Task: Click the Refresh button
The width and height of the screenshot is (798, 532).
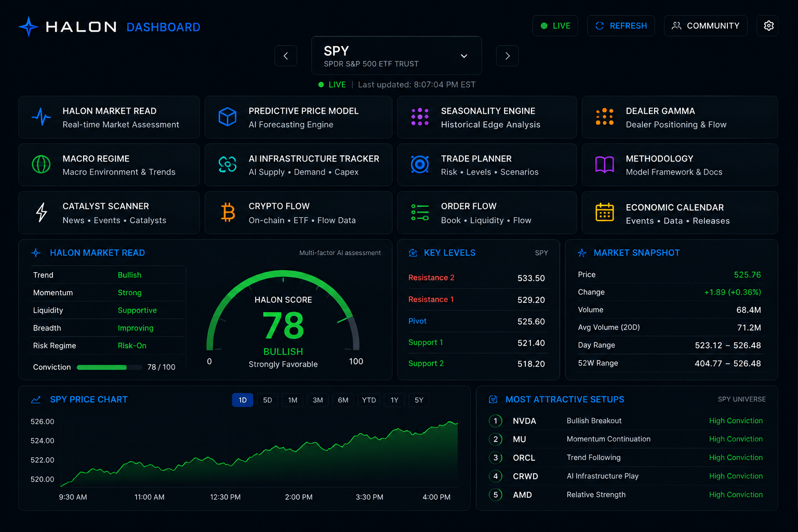Action: click(x=621, y=25)
